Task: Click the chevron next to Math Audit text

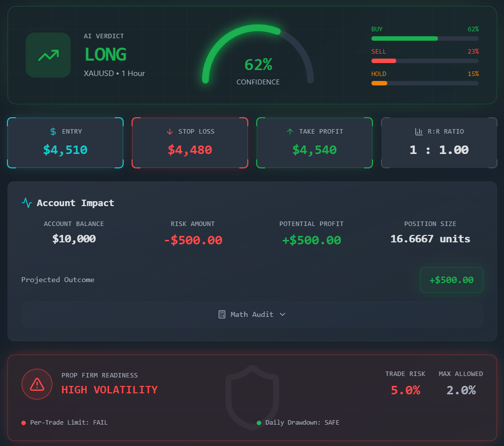Action: pyautogui.click(x=283, y=314)
